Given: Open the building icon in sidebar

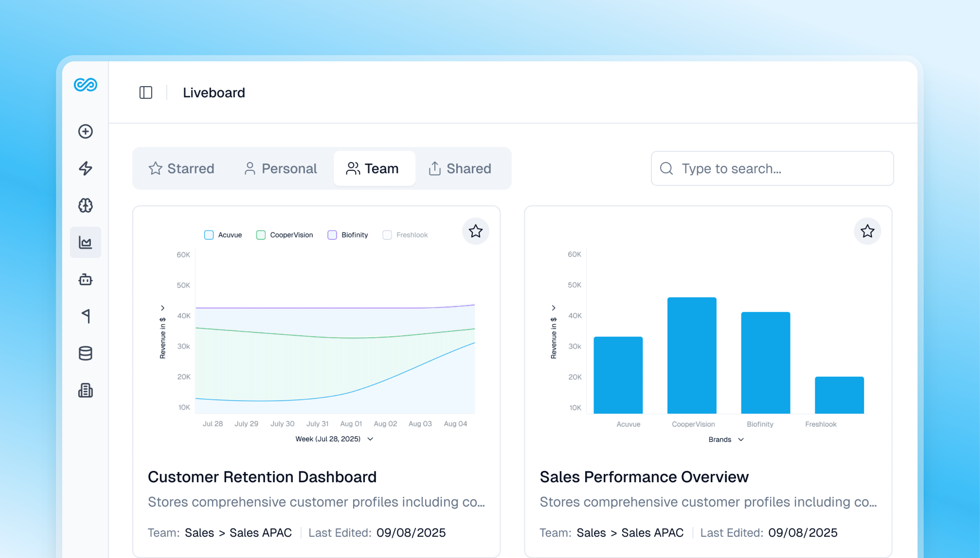Looking at the screenshot, I should (x=85, y=390).
